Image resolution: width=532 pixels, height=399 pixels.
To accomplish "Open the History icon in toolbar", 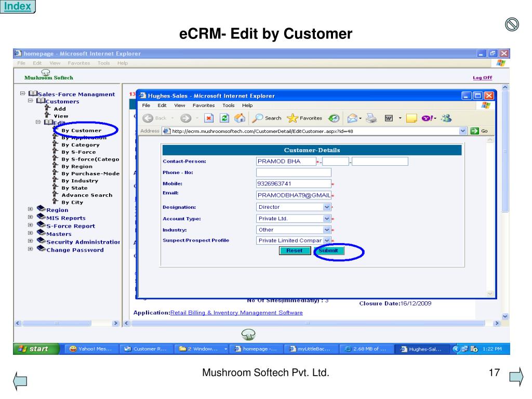I will click(x=334, y=118).
